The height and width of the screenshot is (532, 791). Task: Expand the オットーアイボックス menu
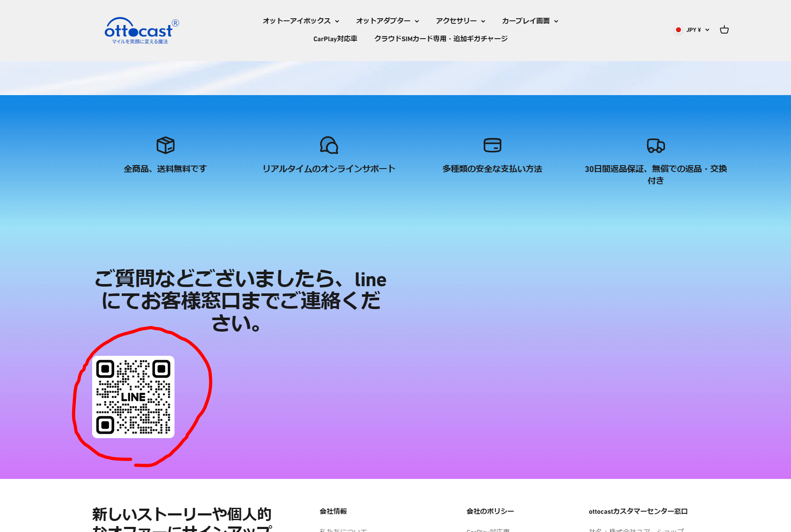tap(301, 21)
